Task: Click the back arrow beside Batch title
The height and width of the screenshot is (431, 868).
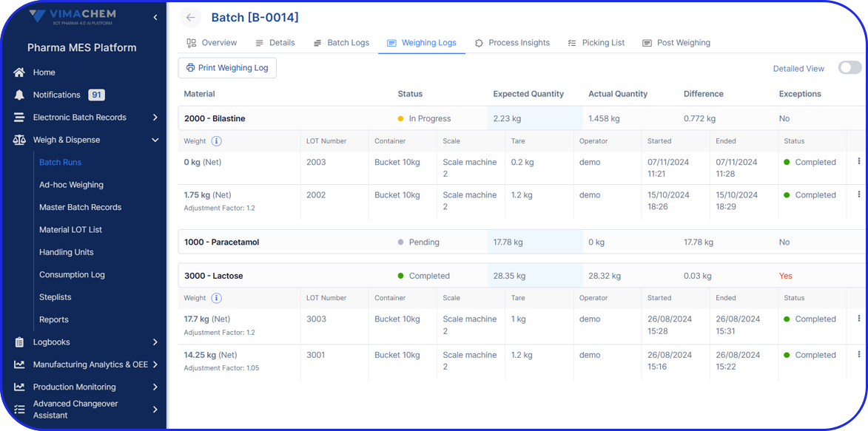Action: tap(191, 18)
